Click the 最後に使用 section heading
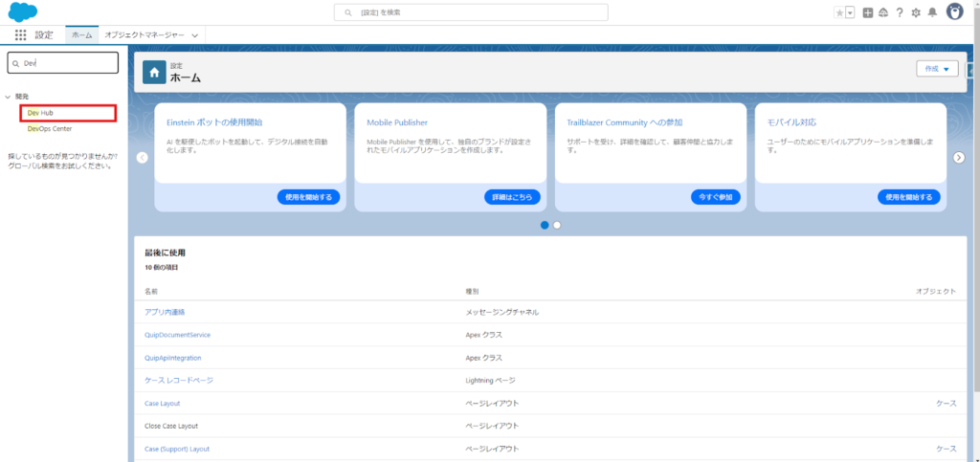This screenshot has height=462, width=980. (165, 253)
